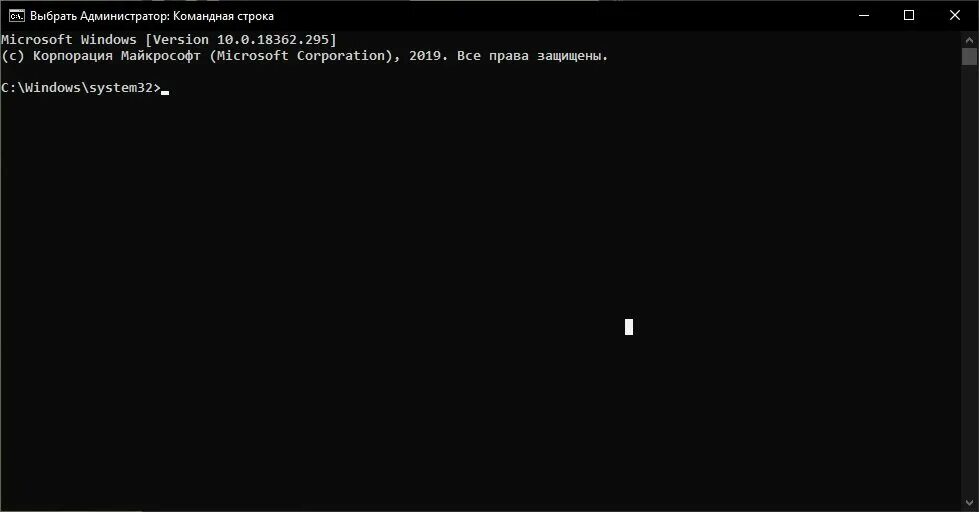Close the Administrator Command Prompt window

pos(955,16)
